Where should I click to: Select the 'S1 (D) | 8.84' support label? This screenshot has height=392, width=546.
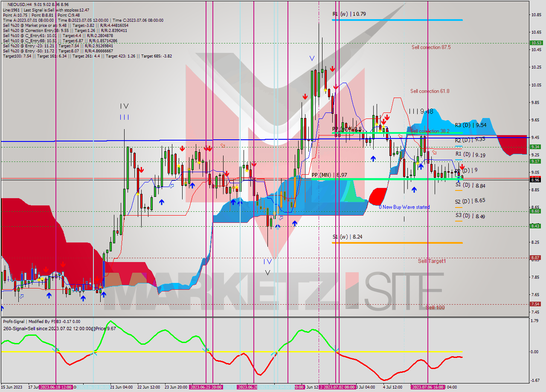click(470, 185)
